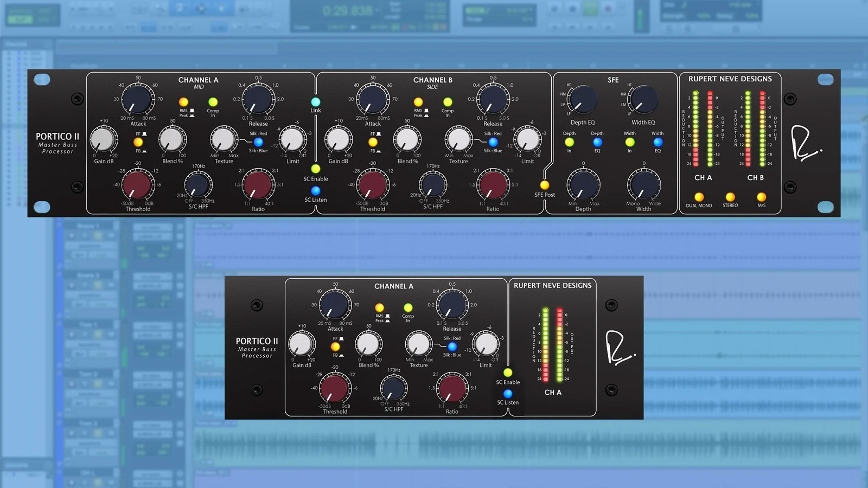Click Channel B Gain dB knob
Screen dimensions: 868x488
pos(337,139)
